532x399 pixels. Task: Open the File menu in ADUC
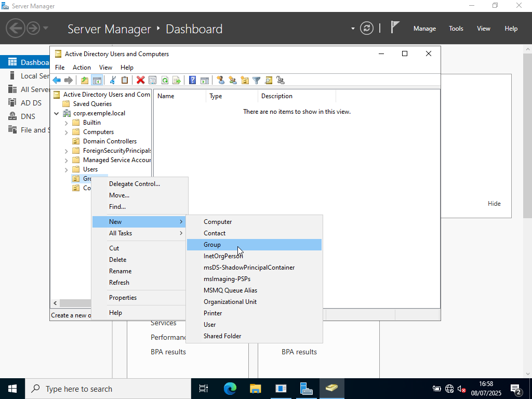[x=60, y=68]
